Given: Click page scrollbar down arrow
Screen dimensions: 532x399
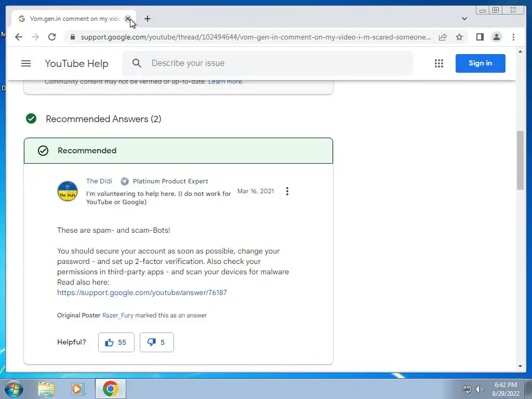Looking at the screenshot, I should (x=520, y=366).
